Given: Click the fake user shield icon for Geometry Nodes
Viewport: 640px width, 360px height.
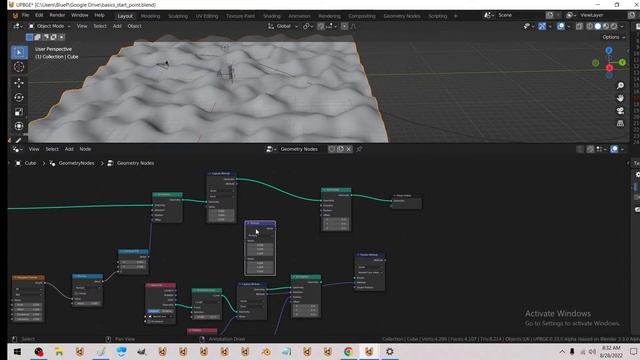Looking at the screenshot, I should coord(332,149).
